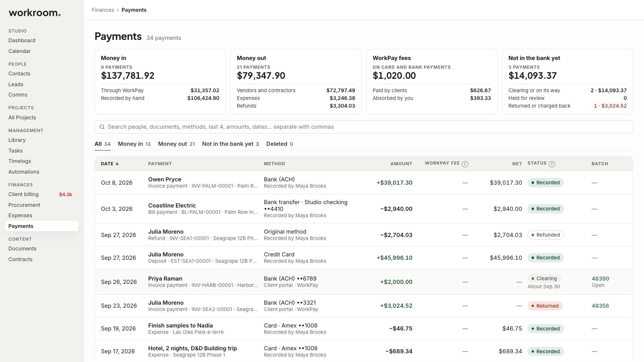Open Client billing with $4.3k badge
The width and height of the screenshot is (644, 362).
(x=42, y=194)
